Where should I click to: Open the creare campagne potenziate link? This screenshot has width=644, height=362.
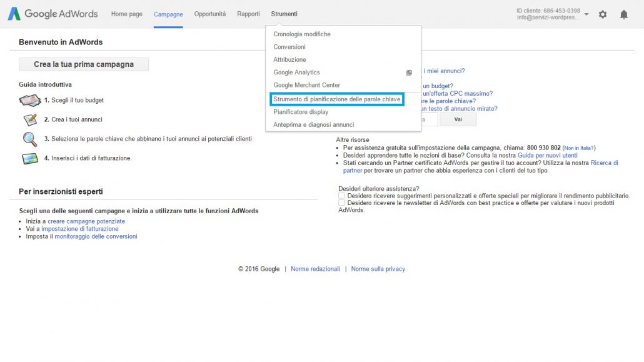pyautogui.click(x=86, y=221)
